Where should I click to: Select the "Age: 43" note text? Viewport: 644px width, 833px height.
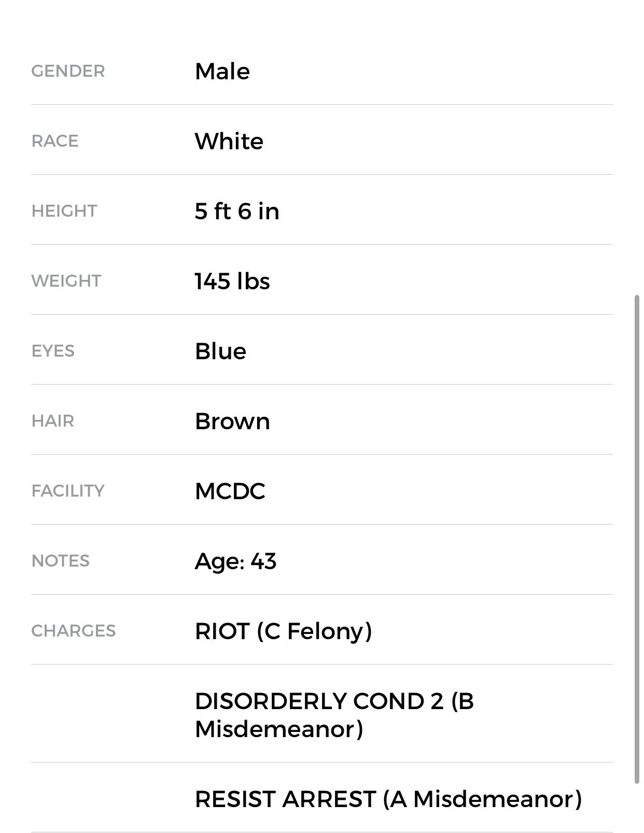click(235, 561)
